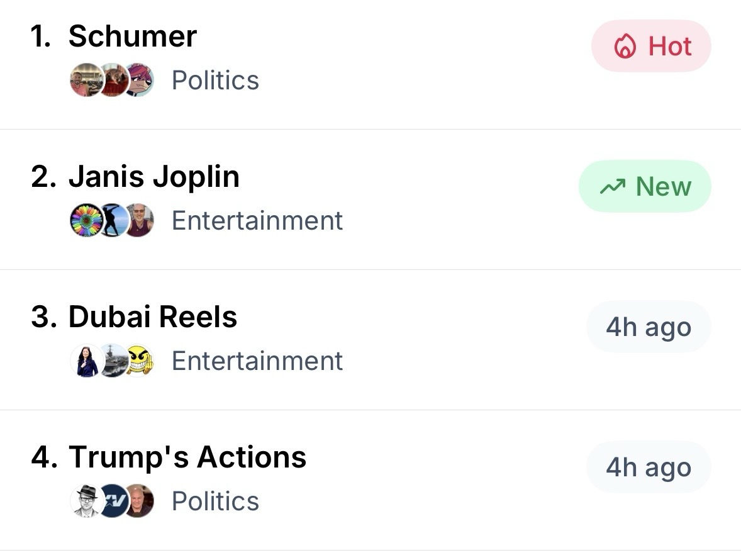Tap the sketched man with fedora avatar
The width and height of the screenshot is (741, 560).
[x=86, y=501]
